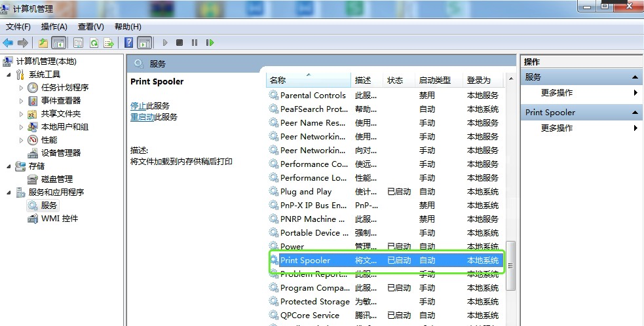Image resolution: width=644 pixels, height=326 pixels.
Task: Open 设备管理器 in the tree
Action: [61, 153]
